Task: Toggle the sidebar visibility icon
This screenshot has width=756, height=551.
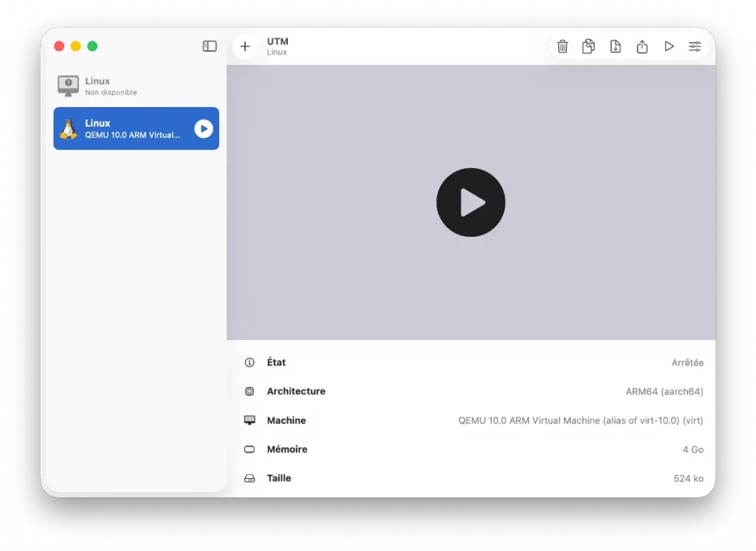Action: [x=209, y=46]
